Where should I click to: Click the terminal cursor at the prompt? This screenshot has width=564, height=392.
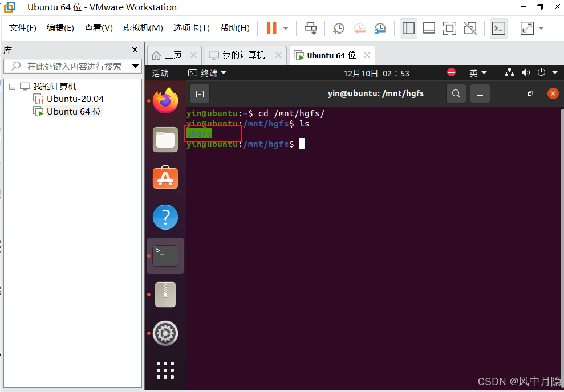point(302,144)
